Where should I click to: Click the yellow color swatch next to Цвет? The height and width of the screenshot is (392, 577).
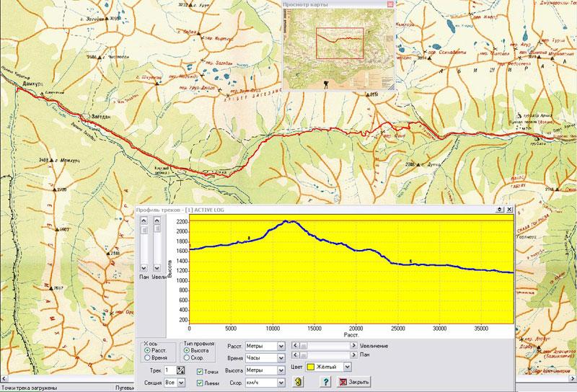311,367
